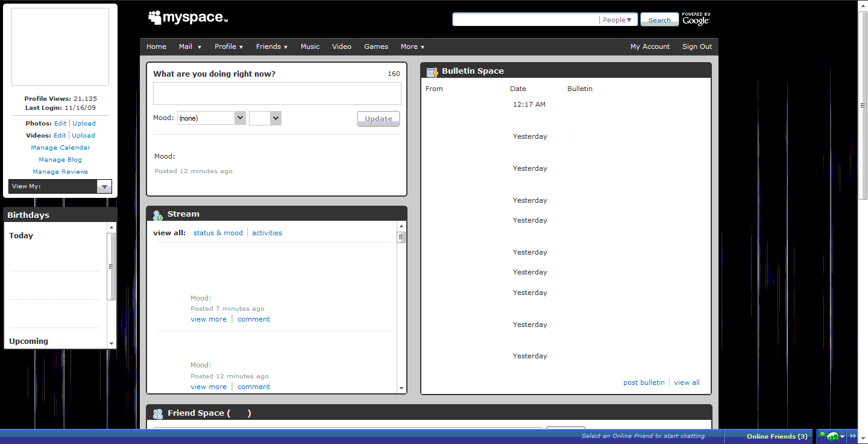The width and height of the screenshot is (868, 444).
Task: Open Manage Calendar link
Action: click(60, 147)
